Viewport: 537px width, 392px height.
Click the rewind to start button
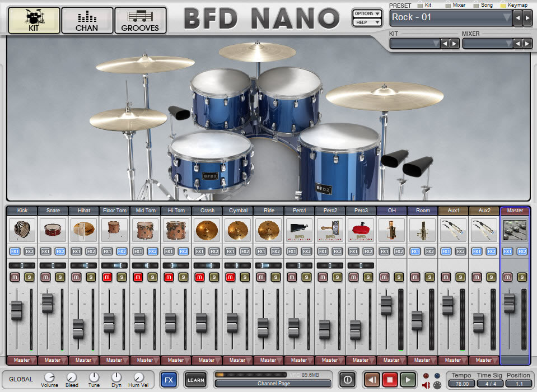pyautogui.click(x=372, y=379)
